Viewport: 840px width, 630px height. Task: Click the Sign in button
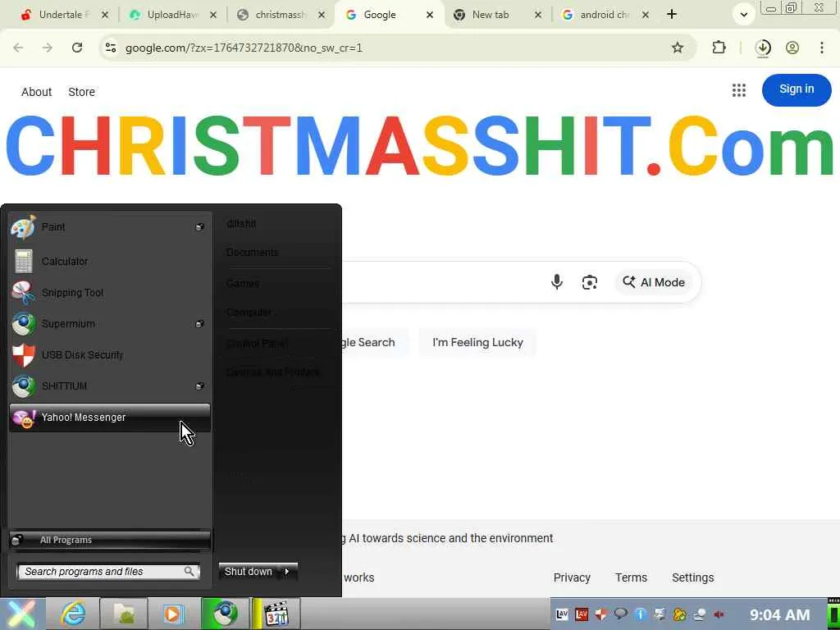point(797,89)
